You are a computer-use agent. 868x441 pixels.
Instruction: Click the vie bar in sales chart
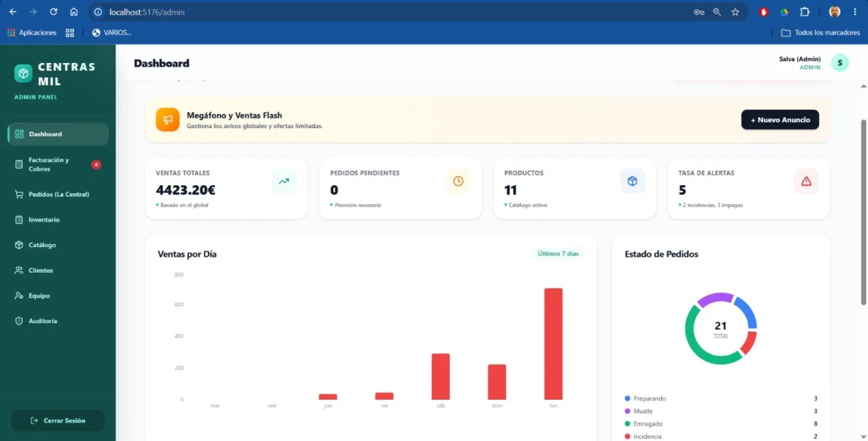[384, 396]
